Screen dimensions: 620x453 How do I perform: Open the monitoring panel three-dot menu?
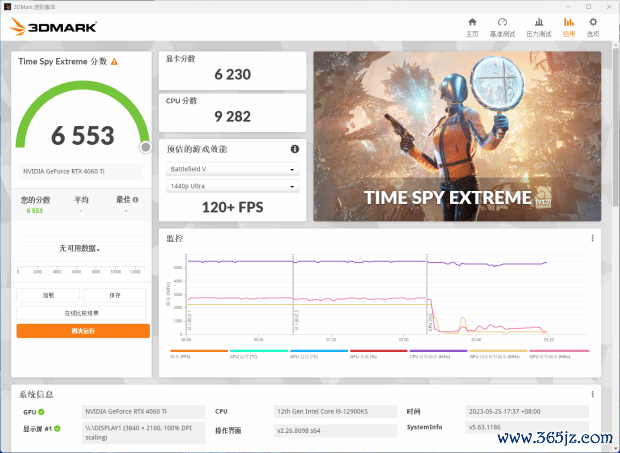tap(592, 238)
